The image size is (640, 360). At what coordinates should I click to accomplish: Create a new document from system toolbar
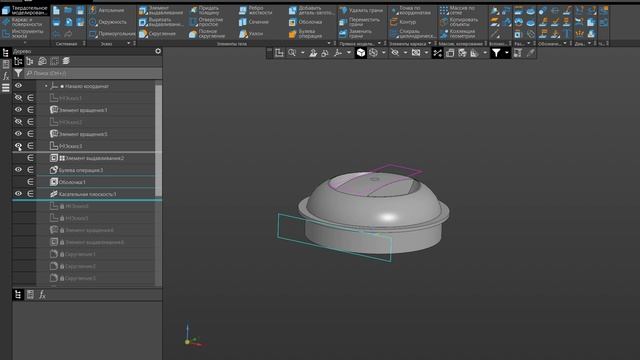click(56, 10)
